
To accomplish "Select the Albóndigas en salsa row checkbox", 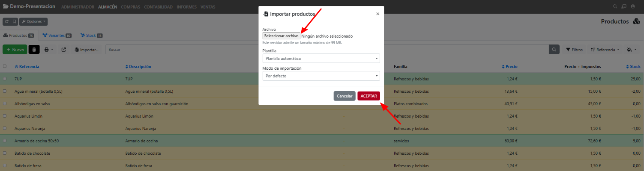I will coord(5,104).
